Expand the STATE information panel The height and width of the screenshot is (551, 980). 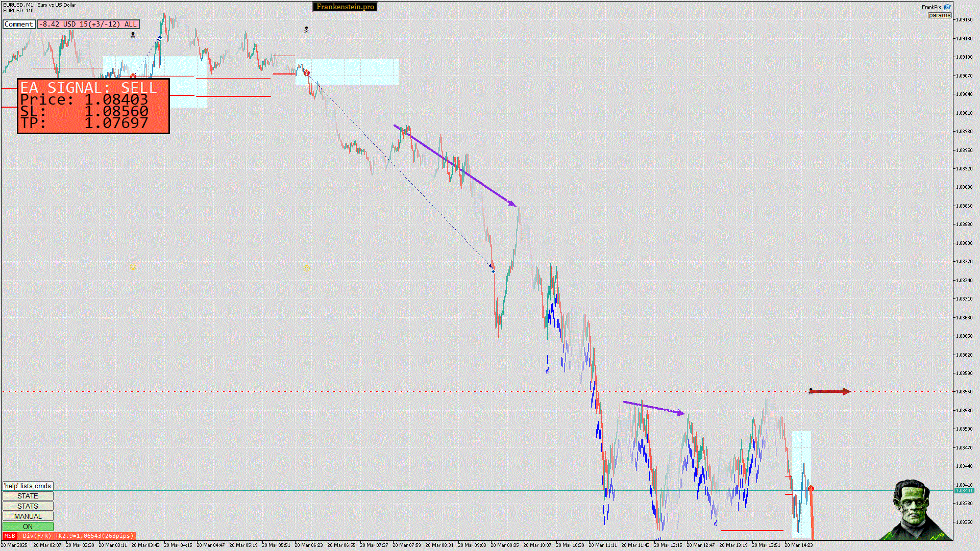tap(28, 496)
